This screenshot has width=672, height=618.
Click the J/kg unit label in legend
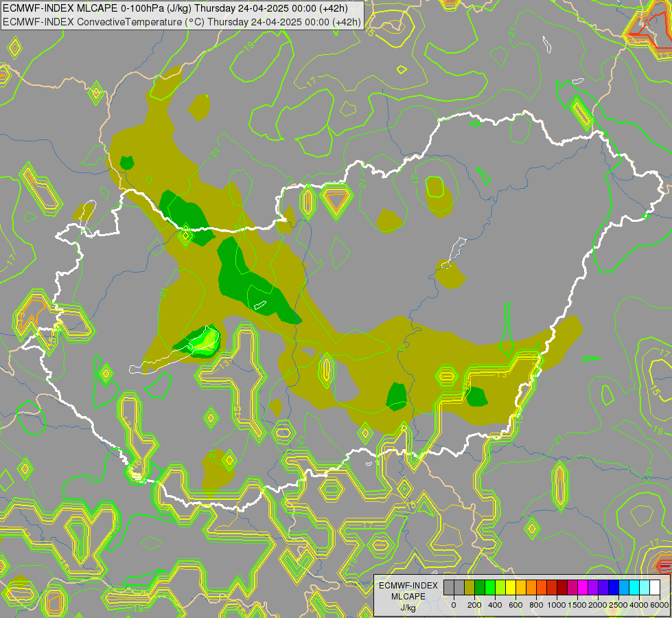(x=408, y=608)
